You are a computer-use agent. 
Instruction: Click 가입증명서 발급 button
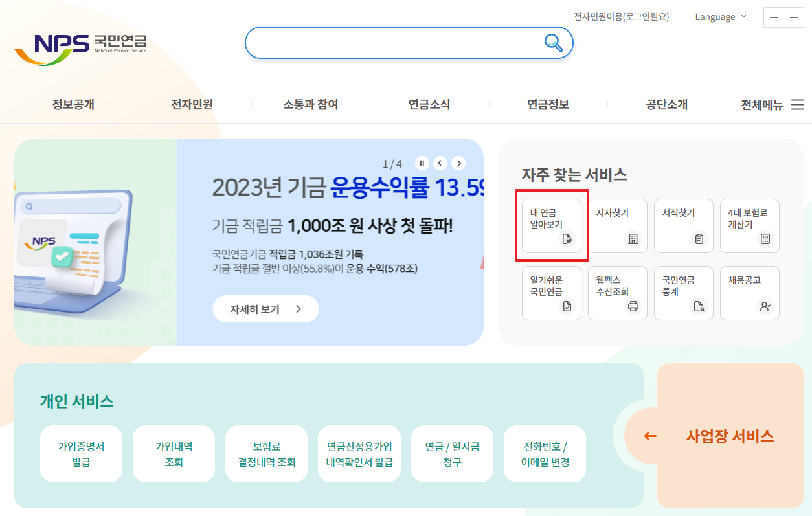[x=81, y=454]
